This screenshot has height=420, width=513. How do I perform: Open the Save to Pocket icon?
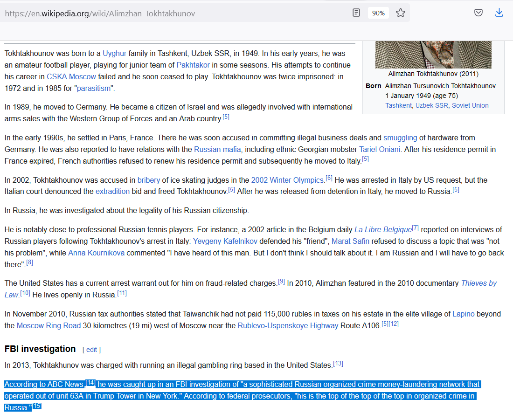point(478,13)
